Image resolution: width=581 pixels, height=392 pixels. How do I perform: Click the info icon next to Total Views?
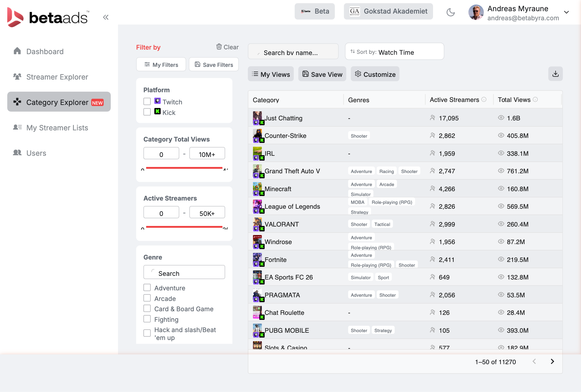(535, 100)
